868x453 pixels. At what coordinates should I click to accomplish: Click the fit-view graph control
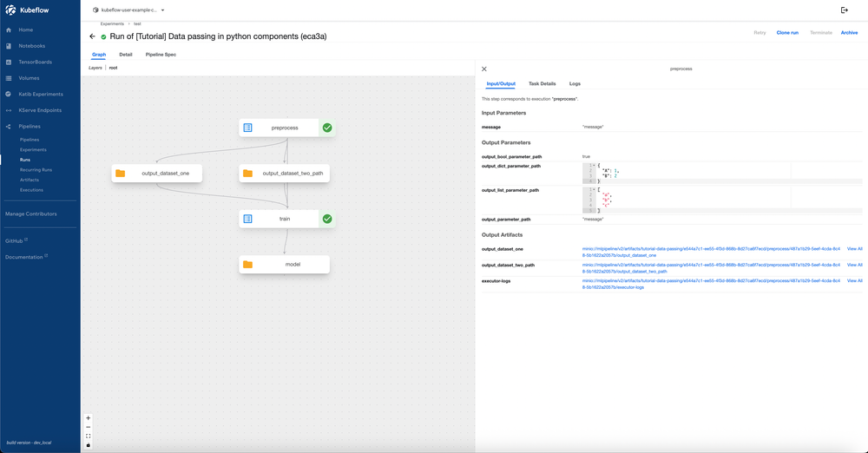[88, 436]
